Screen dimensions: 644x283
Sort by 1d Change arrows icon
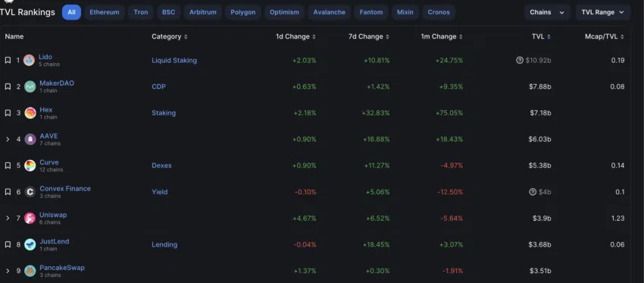click(314, 36)
